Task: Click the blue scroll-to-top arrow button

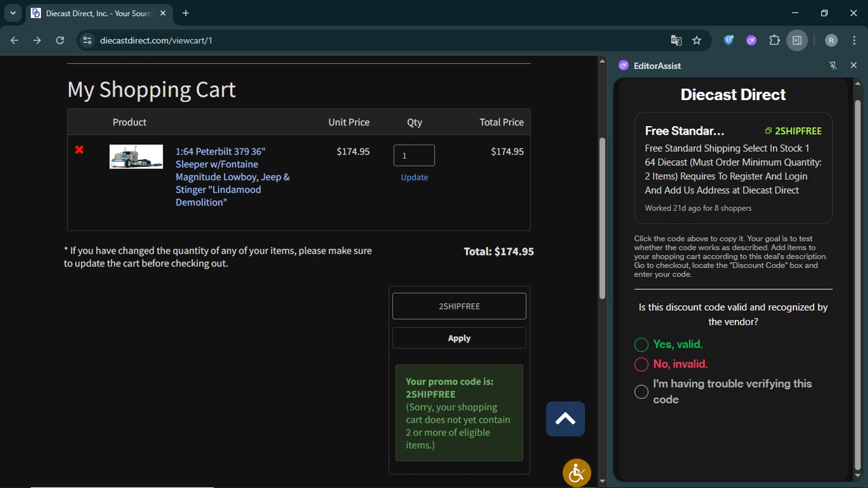Action: click(x=565, y=419)
